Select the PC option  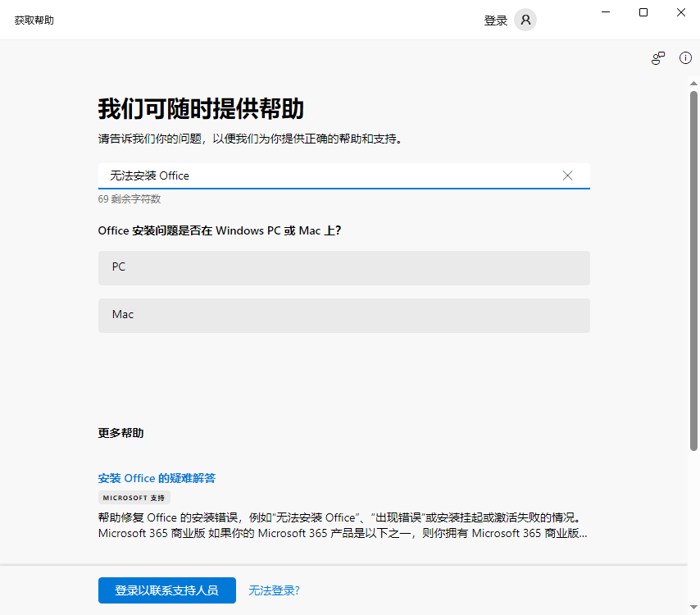click(x=344, y=266)
